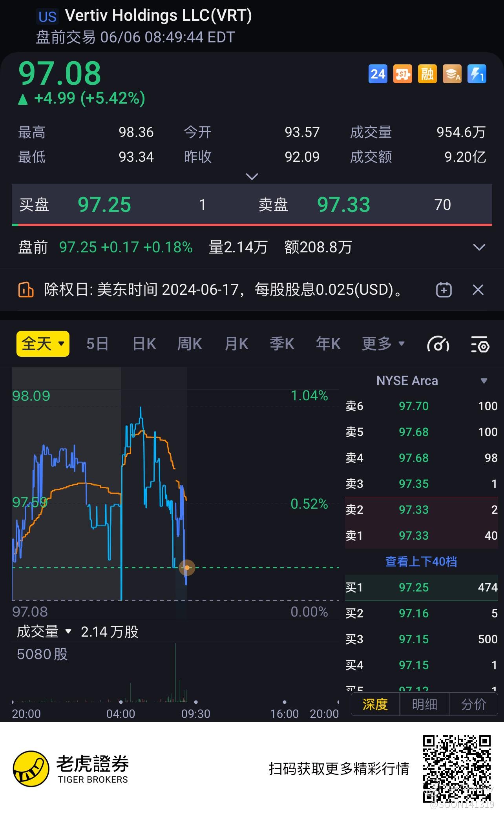Tap the 卖盘 ask price 97.33
Viewport: 504px width, 816px height.
coord(343,205)
